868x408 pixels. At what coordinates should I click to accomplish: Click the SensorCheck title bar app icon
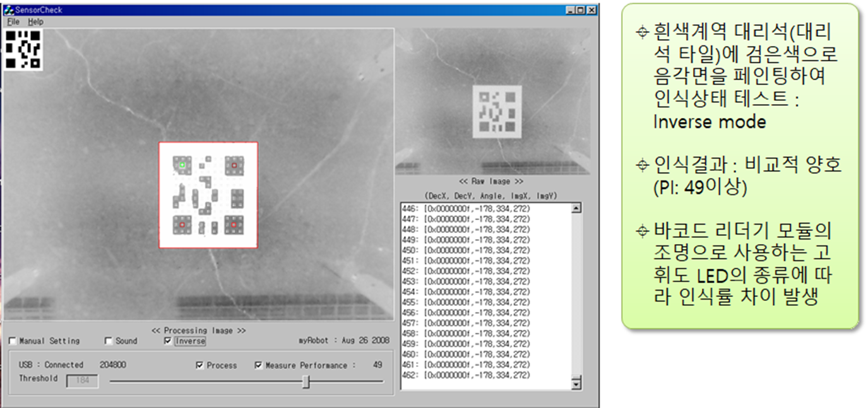click(x=9, y=10)
